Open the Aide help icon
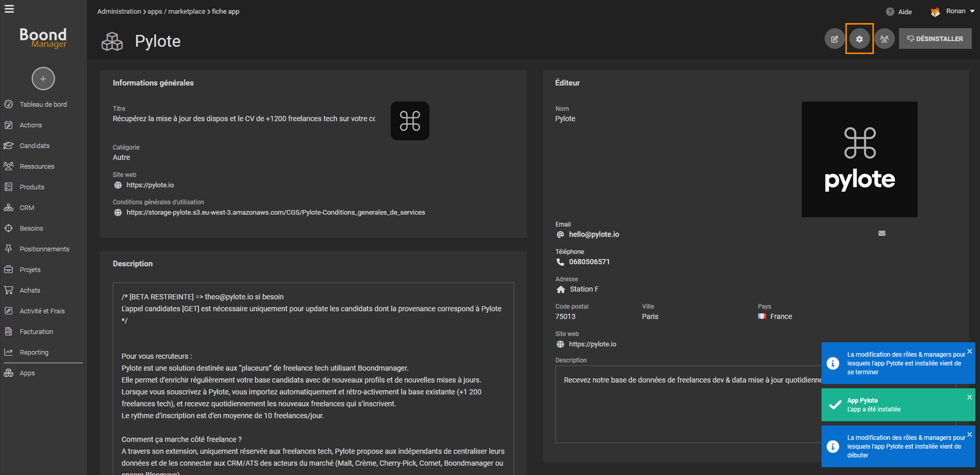The width and height of the screenshot is (980, 475). point(890,12)
